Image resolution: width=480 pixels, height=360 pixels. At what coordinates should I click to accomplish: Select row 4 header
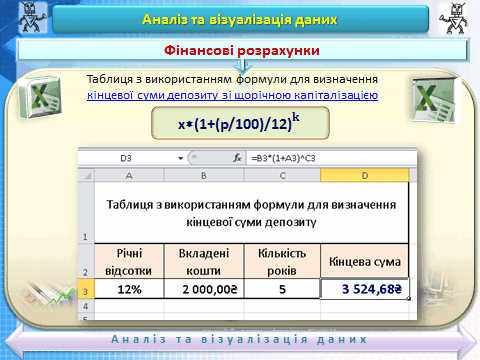86,306
